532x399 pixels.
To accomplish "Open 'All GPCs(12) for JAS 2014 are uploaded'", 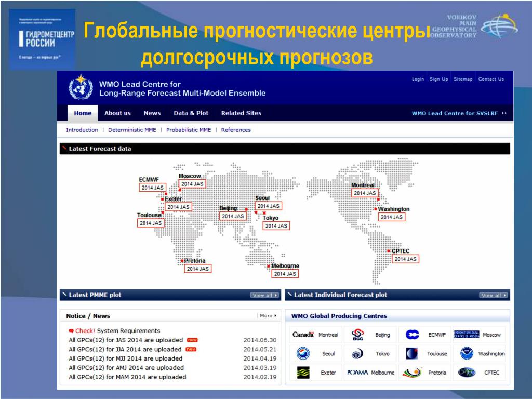I will click(126, 340).
